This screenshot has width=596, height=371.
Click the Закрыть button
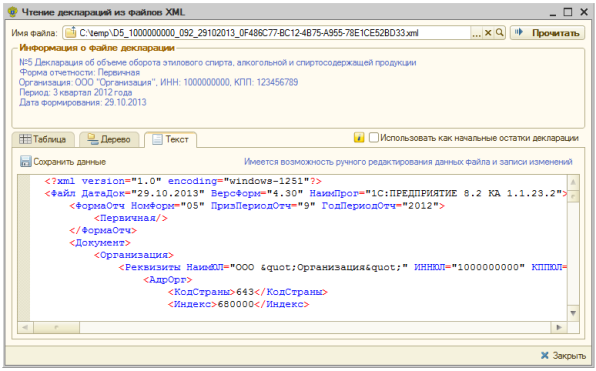tap(563, 355)
